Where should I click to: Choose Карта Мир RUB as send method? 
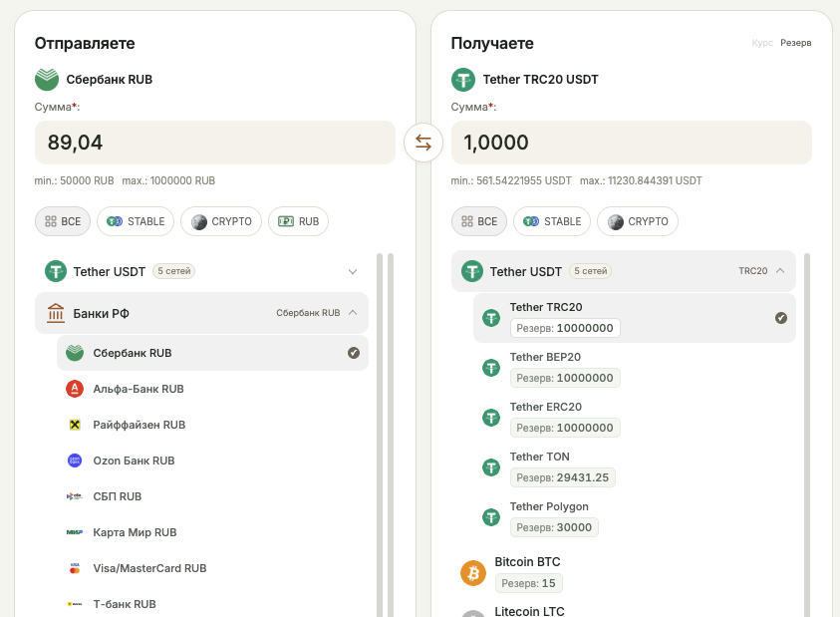tap(212, 532)
